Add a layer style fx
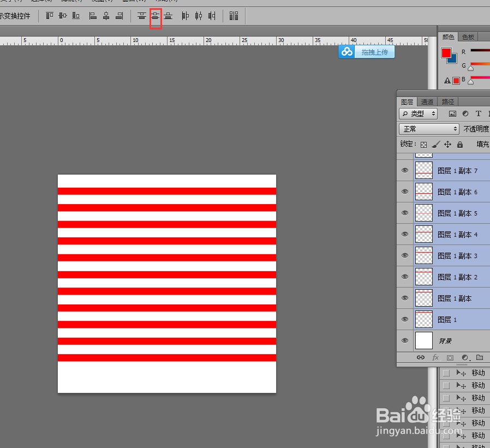 pyautogui.click(x=435, y=357)
